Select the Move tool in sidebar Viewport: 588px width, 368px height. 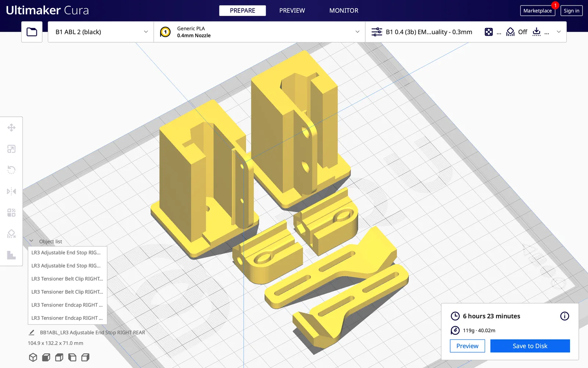11,128
